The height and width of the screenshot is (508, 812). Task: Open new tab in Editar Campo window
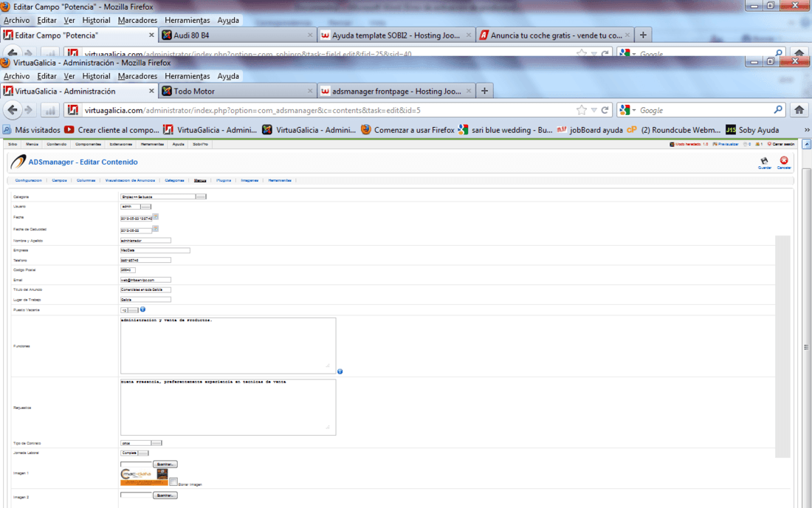[x=643, y=35]
